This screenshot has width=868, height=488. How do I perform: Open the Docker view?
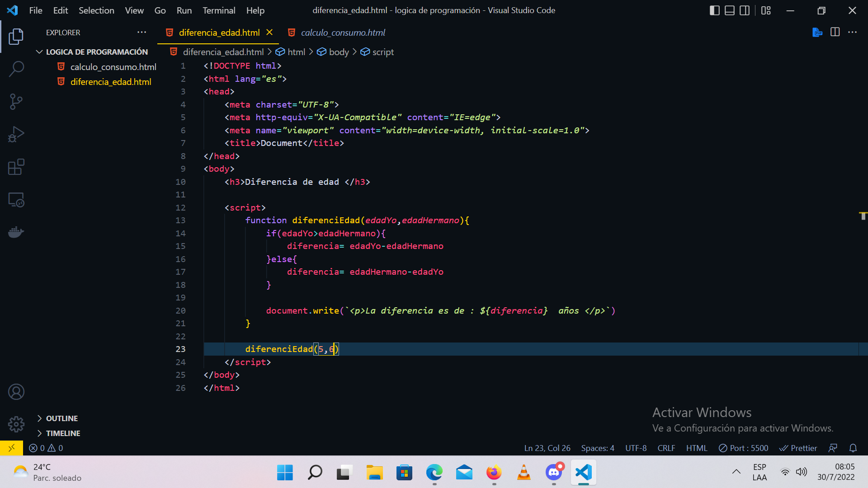[16, 232]
